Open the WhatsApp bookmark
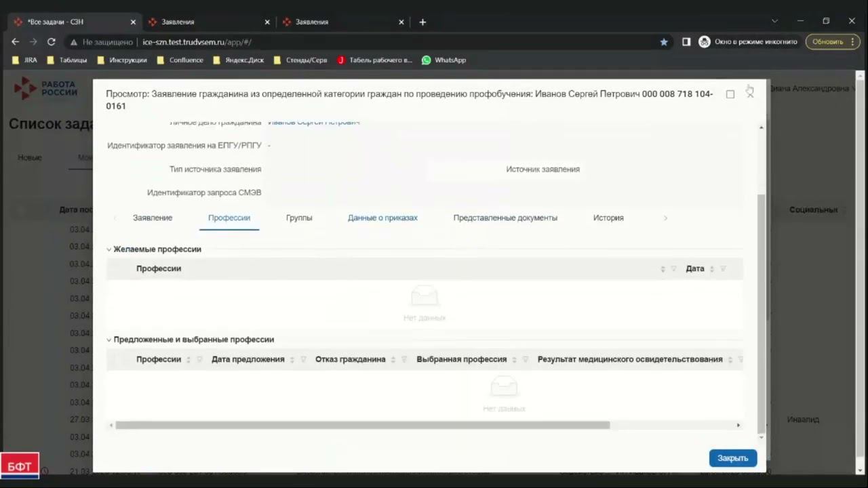This screenshot has width=868, height=488. 443,60
